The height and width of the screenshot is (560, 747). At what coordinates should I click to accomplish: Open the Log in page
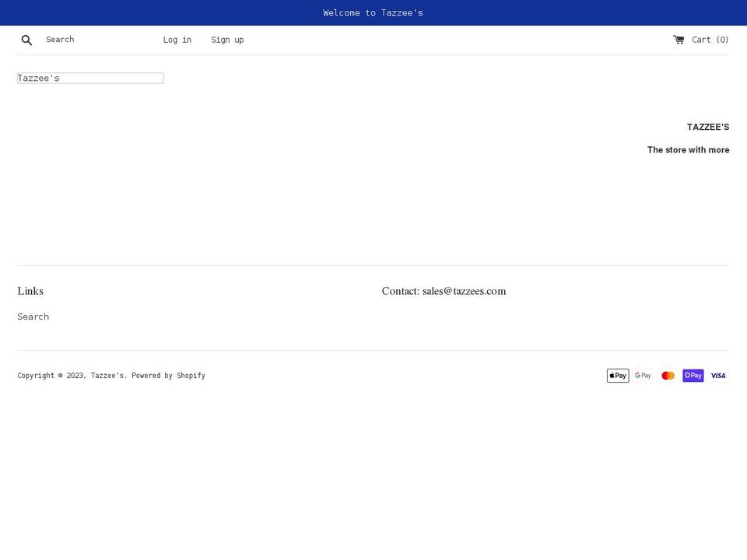[x=177, y=40]
